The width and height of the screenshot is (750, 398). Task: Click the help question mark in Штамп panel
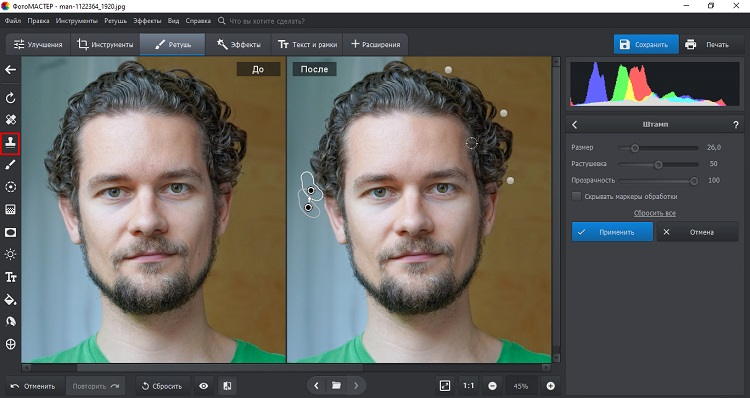pyautogui.click(x=736, y=125)
